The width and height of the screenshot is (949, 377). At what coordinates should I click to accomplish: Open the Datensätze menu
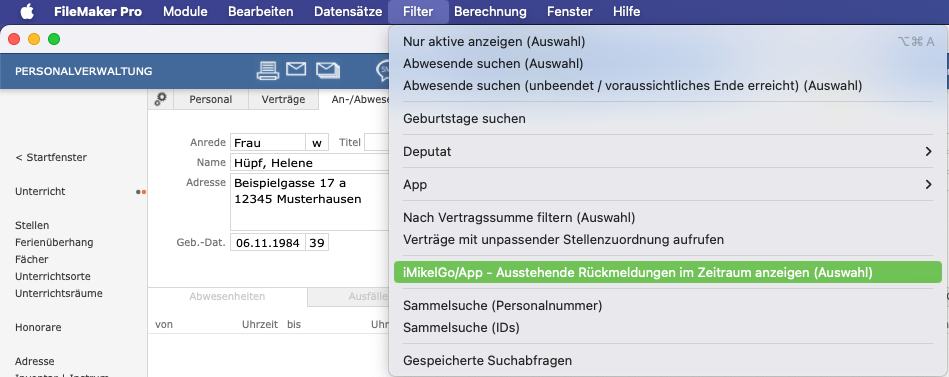click(348, 11)
